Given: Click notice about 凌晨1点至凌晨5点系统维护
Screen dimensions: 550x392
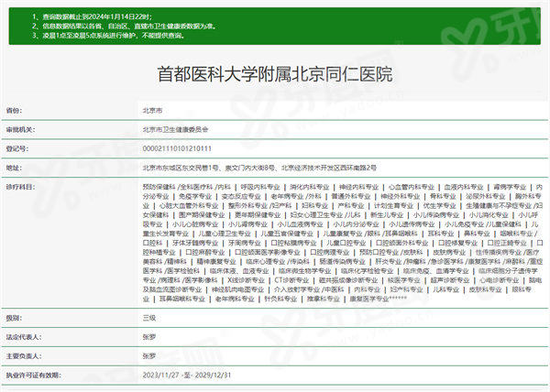Looking at the screenshot, I should [x=108, y=36].
